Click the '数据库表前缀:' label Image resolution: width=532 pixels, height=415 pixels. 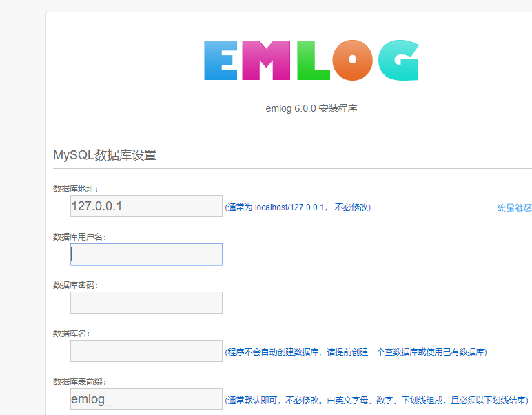(79, 382)
